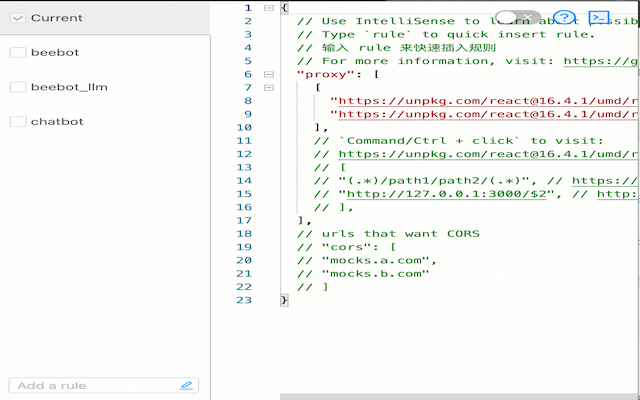Collapse the inner array fold at line 7
Image resolution: width=640 pixels, height=400 pixels.
269,87
